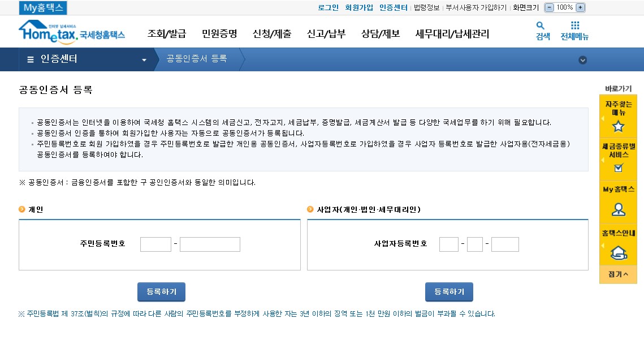Open the 상담/제보 menu

(381, 34)
